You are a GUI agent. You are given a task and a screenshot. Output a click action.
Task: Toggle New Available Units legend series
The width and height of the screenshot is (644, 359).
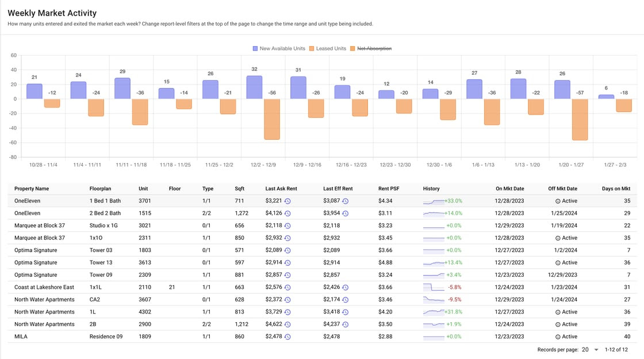279,48
